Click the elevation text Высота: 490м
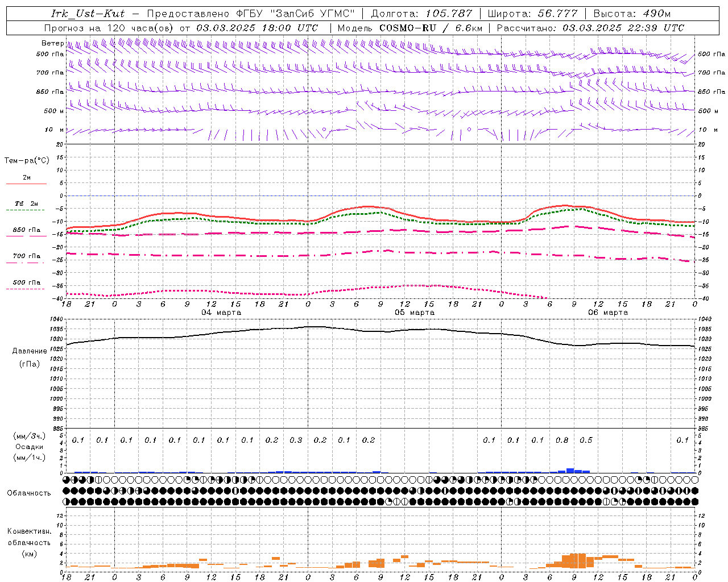The width and height of the screenshot is (728, 582). point(632,14)
